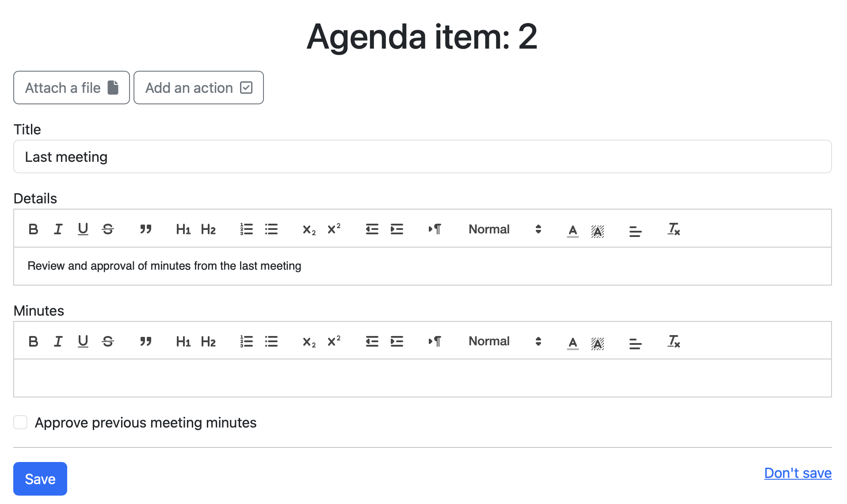The height and width of the screenshot is (504, 847).
Task: Click the Attach a file button
Action: click(x=72, y=88)
